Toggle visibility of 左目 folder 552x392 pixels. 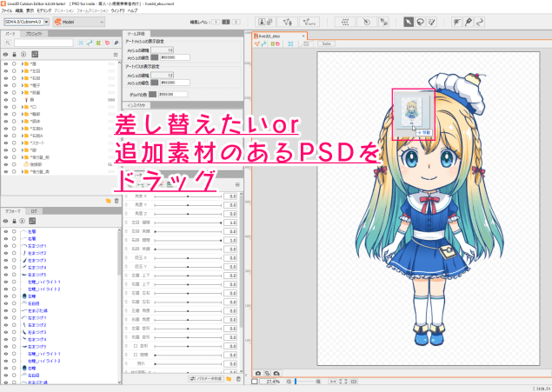point(5,71)
